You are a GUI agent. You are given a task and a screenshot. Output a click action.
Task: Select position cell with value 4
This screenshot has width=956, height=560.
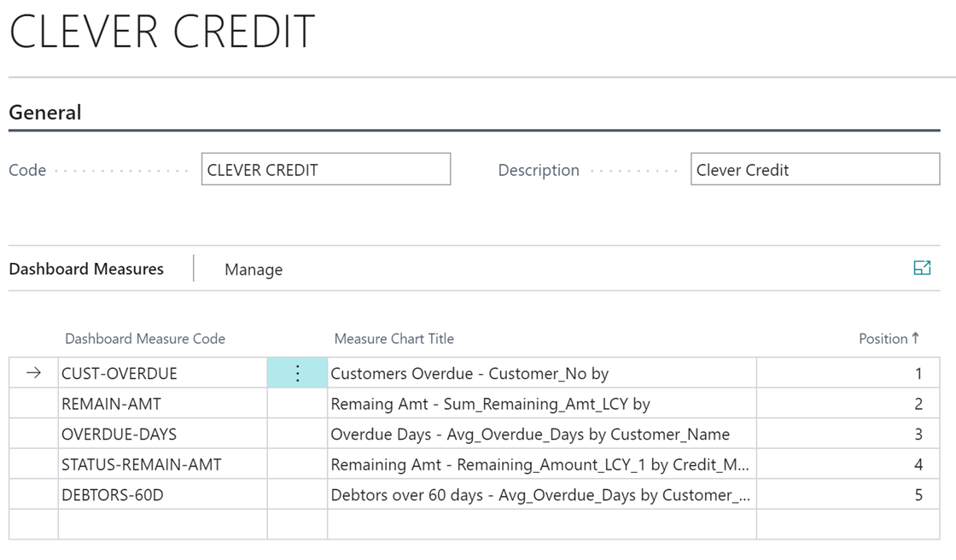(848, 464)
